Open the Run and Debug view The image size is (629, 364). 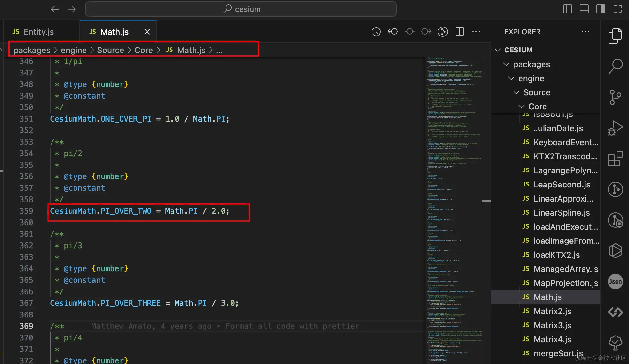(x=615, y=128)
